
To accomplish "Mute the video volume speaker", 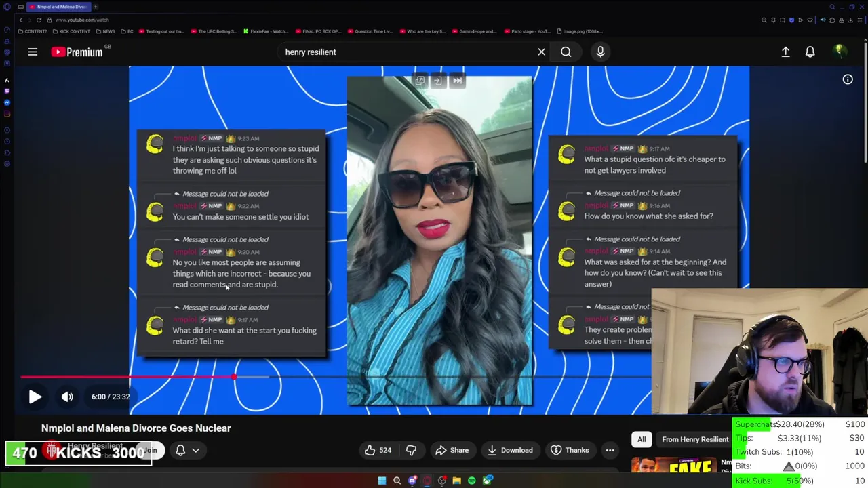I will [x=67, y=397].
